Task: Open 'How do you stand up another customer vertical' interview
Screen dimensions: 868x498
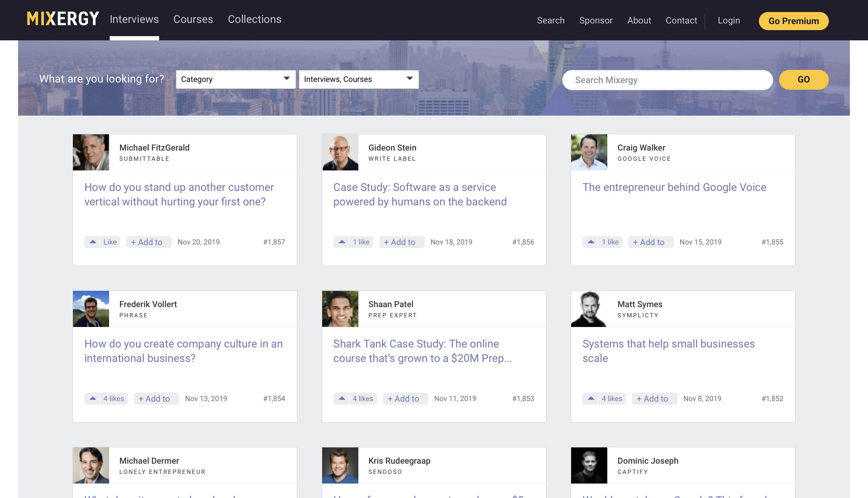Action: point(179,194)
